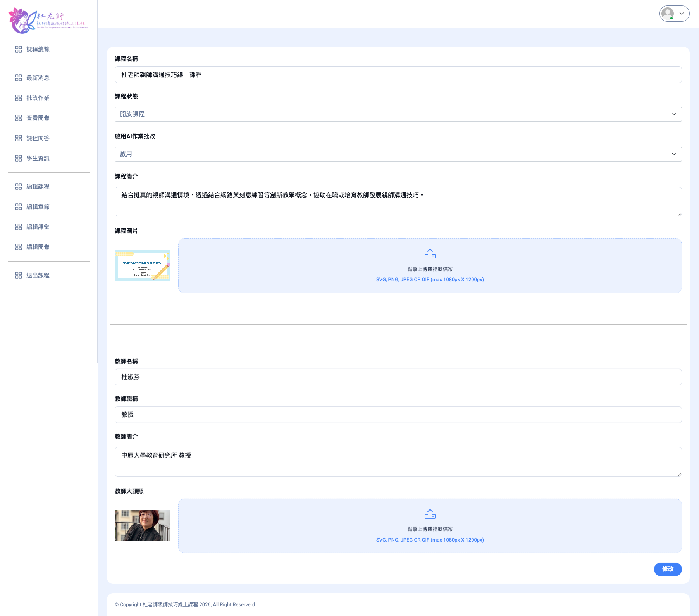This screenshot has height=616, width=699.
Task: Select 編輯課堂 sidebar link
Action: point(38,227)
